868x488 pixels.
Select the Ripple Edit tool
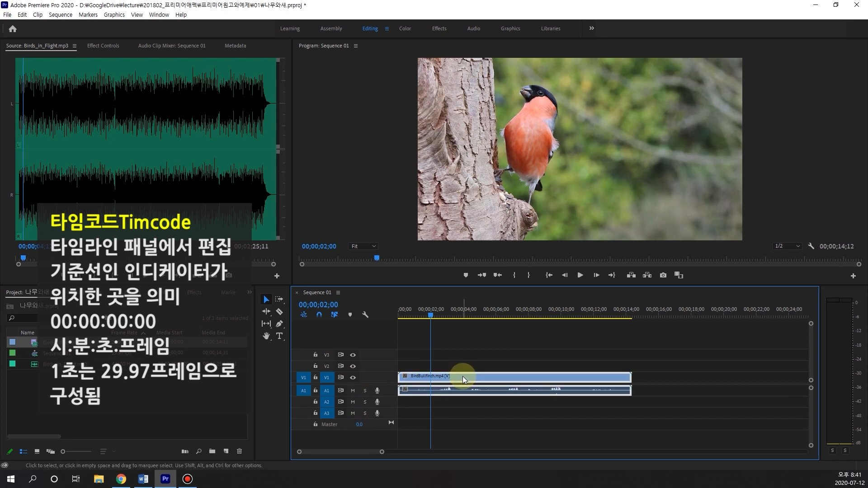(266, 311)
